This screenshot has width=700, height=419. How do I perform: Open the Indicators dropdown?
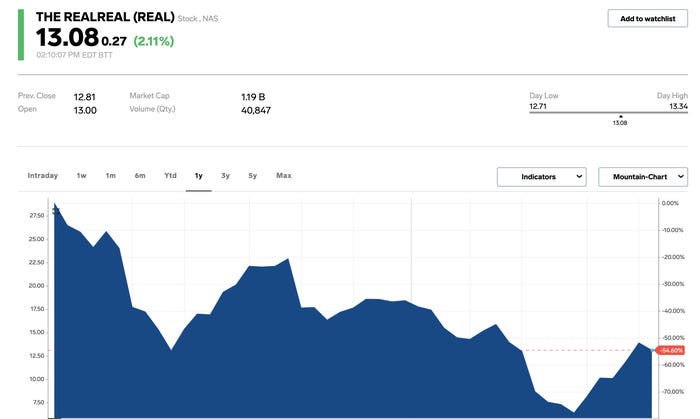(542, 177)
